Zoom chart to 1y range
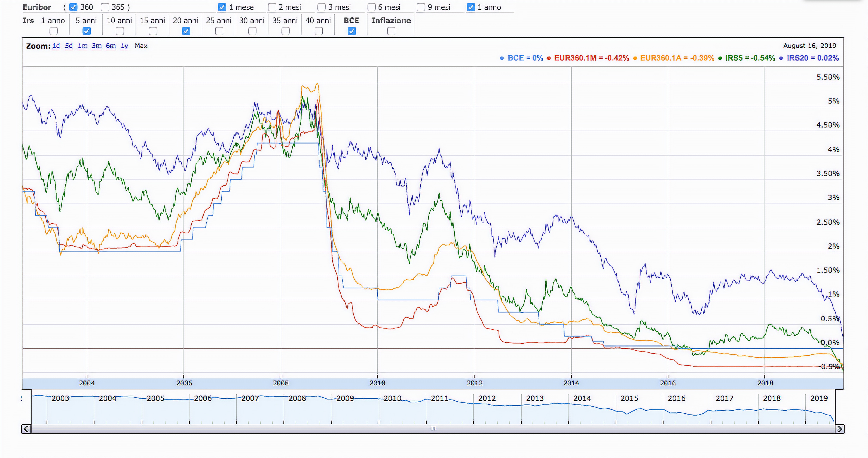 pos(124,46)
